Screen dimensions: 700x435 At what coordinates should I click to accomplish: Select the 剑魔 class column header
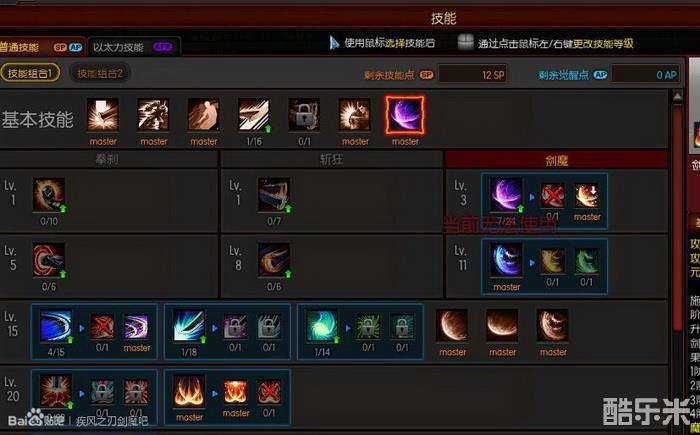point(556,159)
